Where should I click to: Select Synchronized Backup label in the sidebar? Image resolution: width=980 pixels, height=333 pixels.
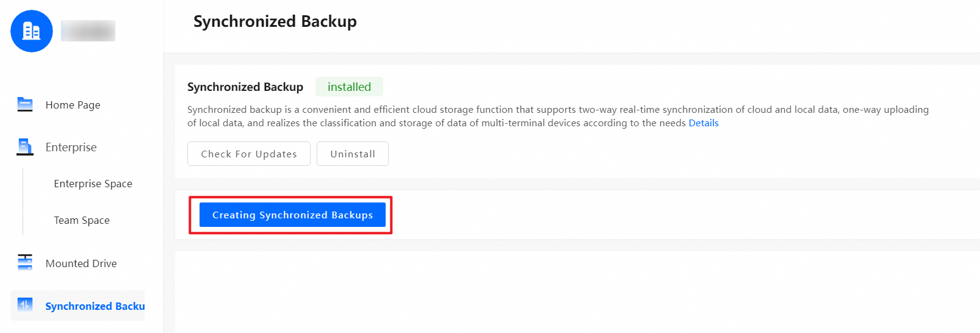[95, 306]
